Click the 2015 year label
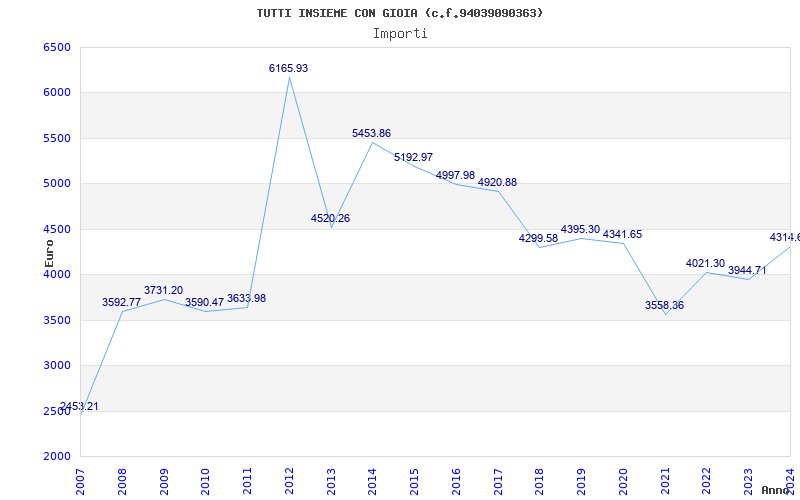The width and height of the screenshot is (800, 500). coord(414,482)
